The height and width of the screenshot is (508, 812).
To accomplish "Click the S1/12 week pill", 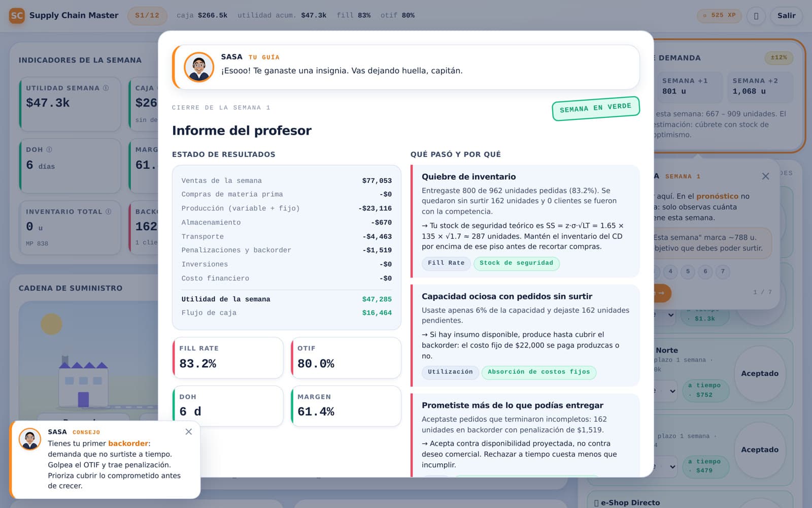I will click(x=147, y=15).
